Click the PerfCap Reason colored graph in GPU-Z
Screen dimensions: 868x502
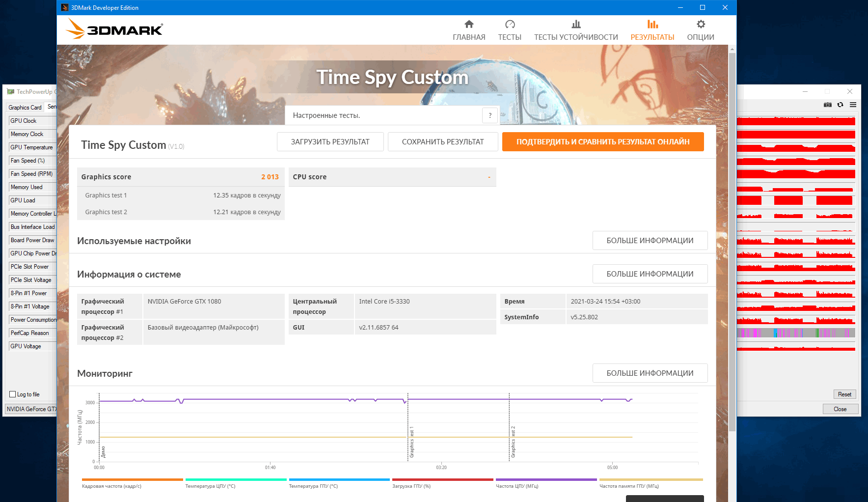pyautogui.click(x=796, y=333)
